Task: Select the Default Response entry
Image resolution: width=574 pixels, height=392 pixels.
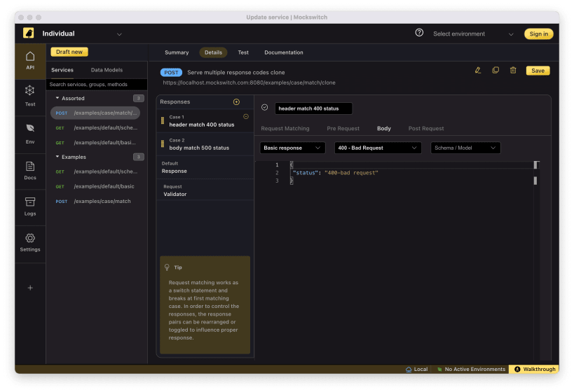Action: 205,167
